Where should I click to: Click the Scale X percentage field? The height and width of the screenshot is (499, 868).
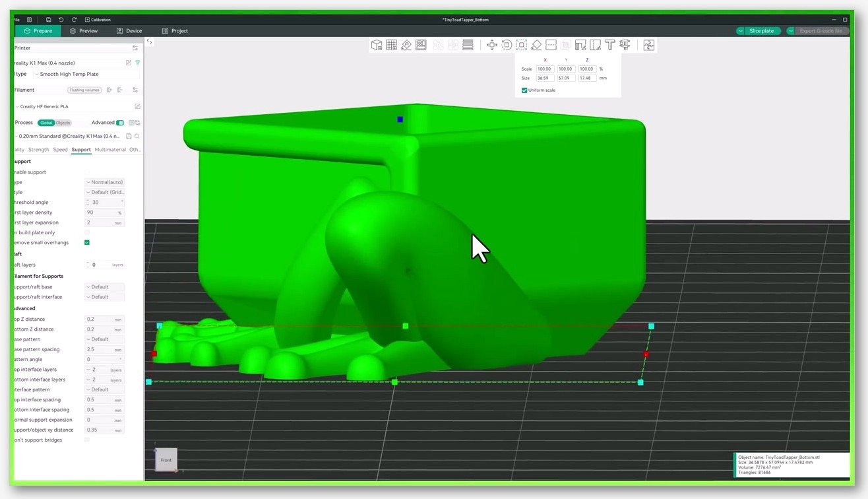point(545,69)
